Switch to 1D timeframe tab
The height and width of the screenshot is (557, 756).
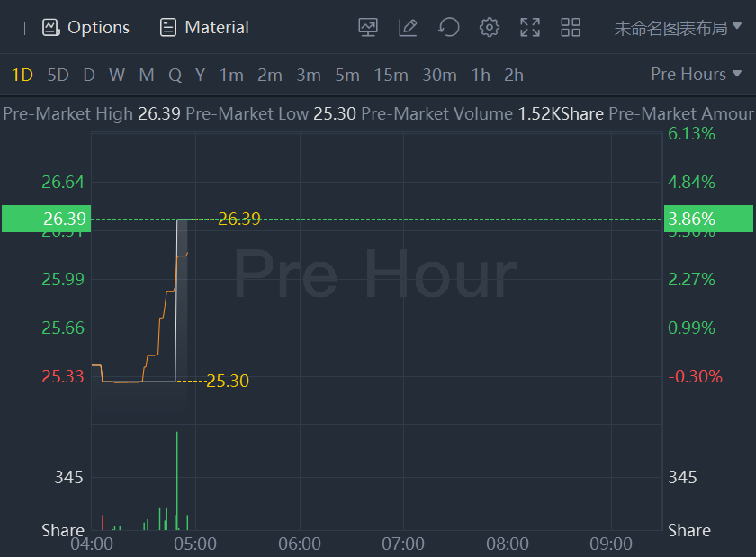click(x=22, y=75)
